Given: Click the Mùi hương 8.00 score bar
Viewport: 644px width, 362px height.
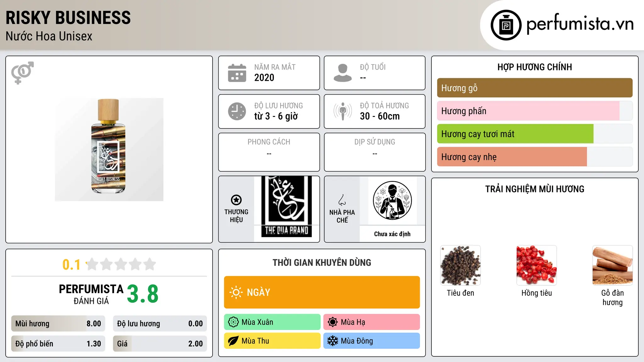Looking at the screenshot, I should (58, 324).
